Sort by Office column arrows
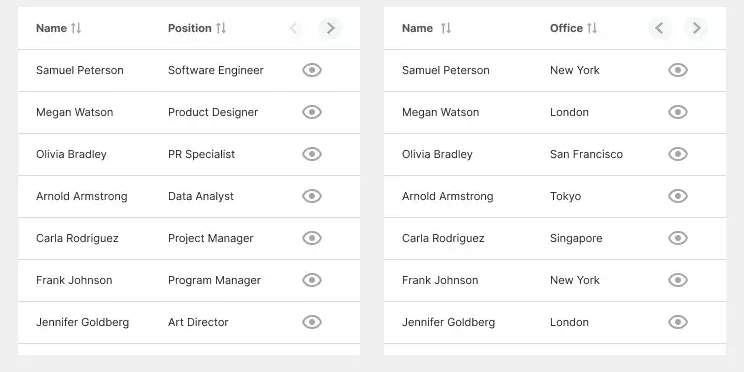Image resolution: width=744 pixels, height=372 pixels. [x=592, y=28]
